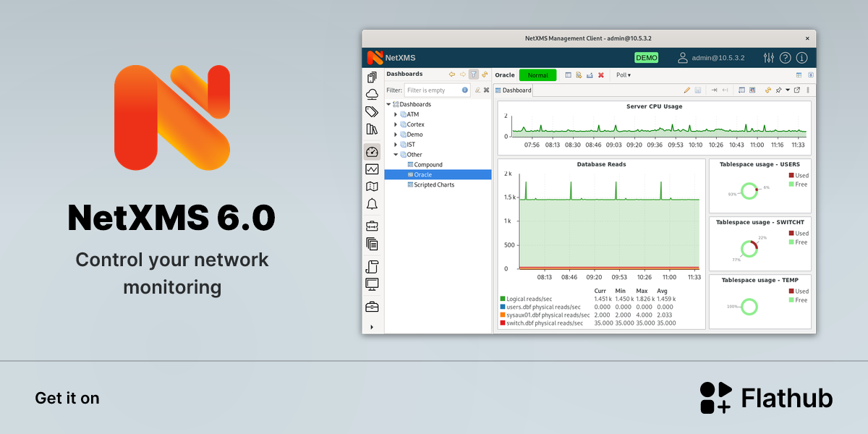Open the Dashboards perspective gauge icon
Viewport: 868px width, 434px height.
coord(373,152)
